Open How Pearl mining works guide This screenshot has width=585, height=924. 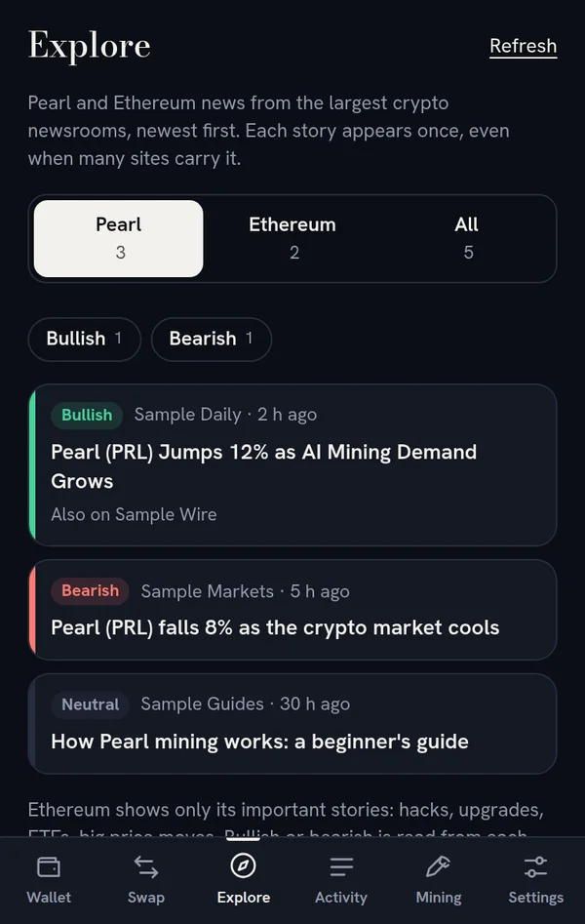(x=259, y=742)
